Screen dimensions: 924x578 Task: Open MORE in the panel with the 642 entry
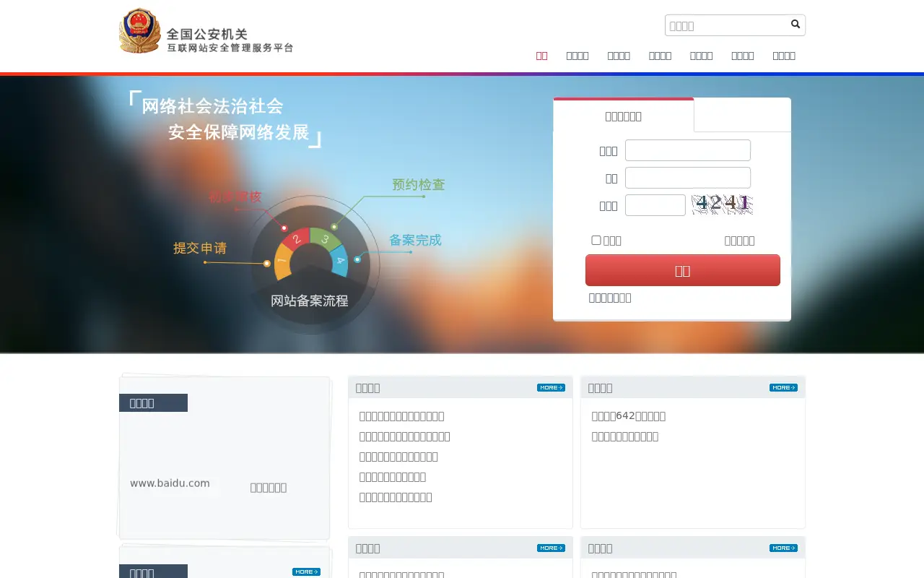pos(783,388)
